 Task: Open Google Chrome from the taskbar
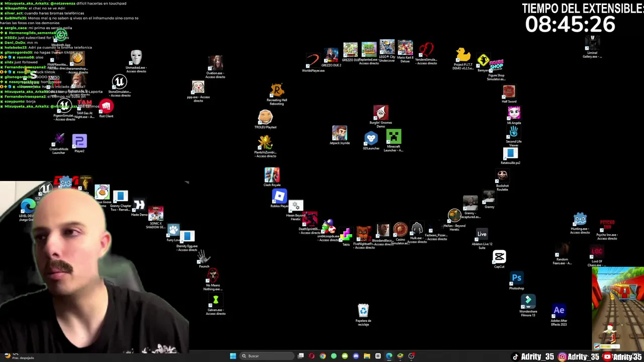[323, 356]
